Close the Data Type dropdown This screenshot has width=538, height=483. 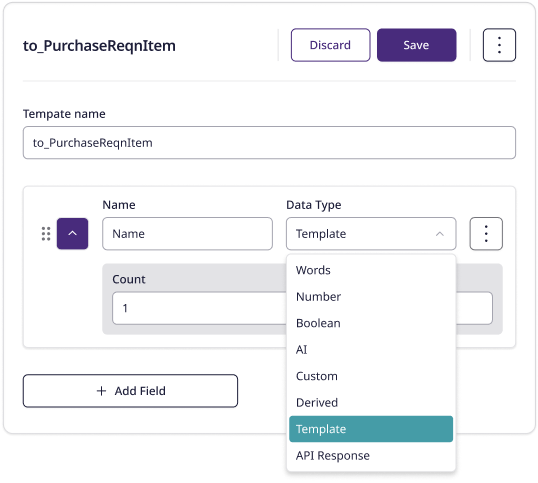tap(371, 234)
